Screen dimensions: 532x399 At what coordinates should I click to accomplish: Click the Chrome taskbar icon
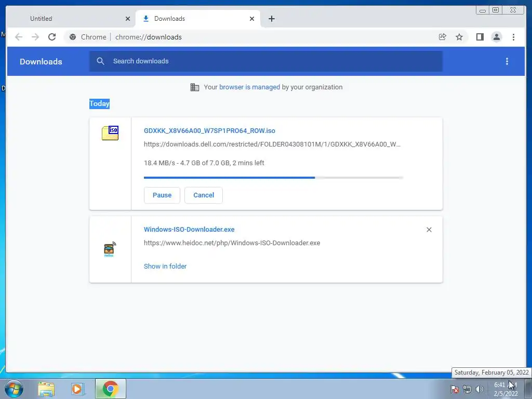pyautogui.click(x=111, y=389)
